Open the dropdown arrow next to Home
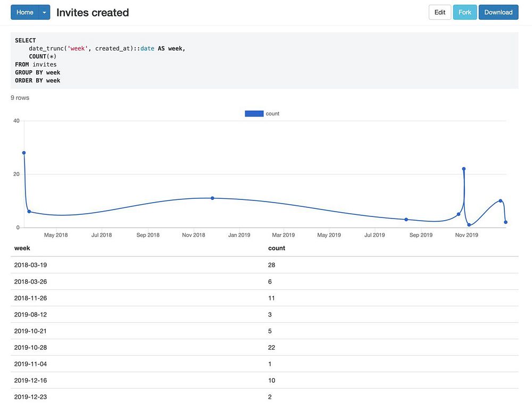The image size is (532, 411). [45, 12]
